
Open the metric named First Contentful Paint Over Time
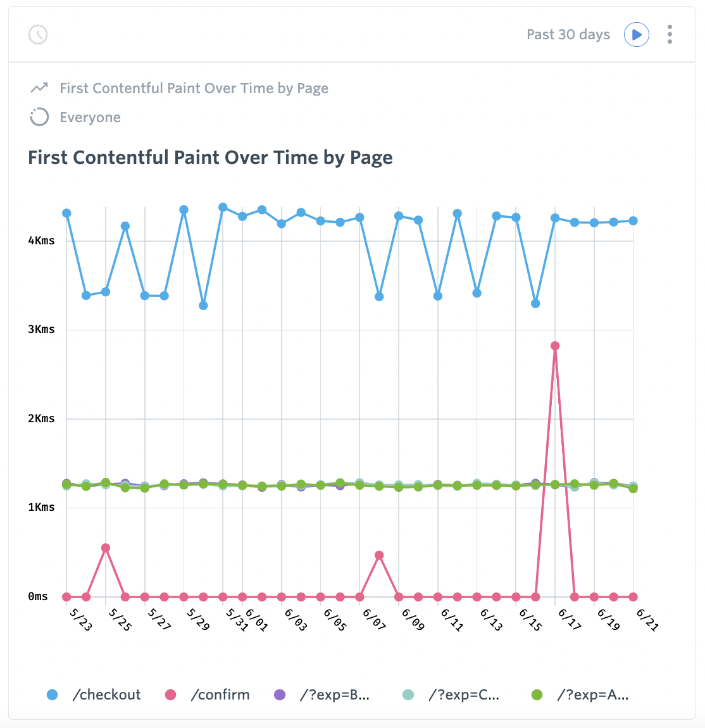pyautogui.click(x=194, y=88)
